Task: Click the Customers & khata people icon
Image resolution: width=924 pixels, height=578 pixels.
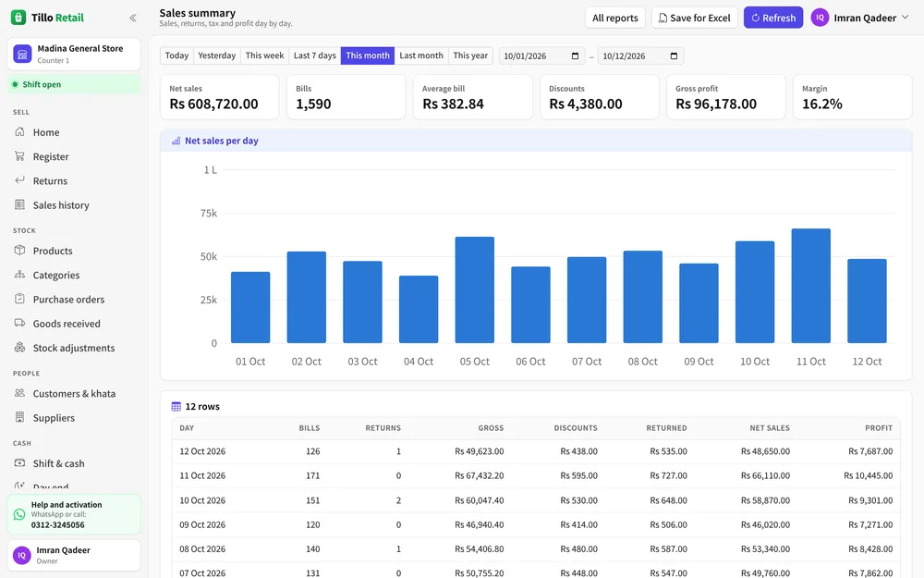Action: (20, 393)
